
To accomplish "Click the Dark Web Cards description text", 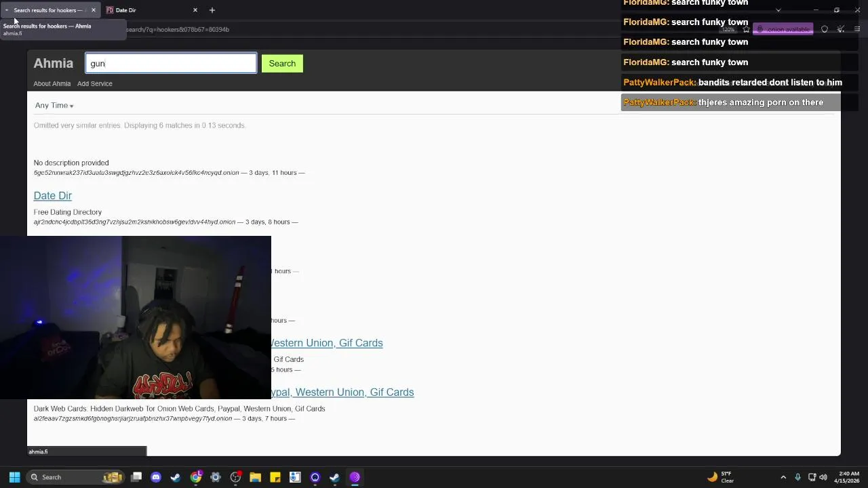I will [180, 409].
